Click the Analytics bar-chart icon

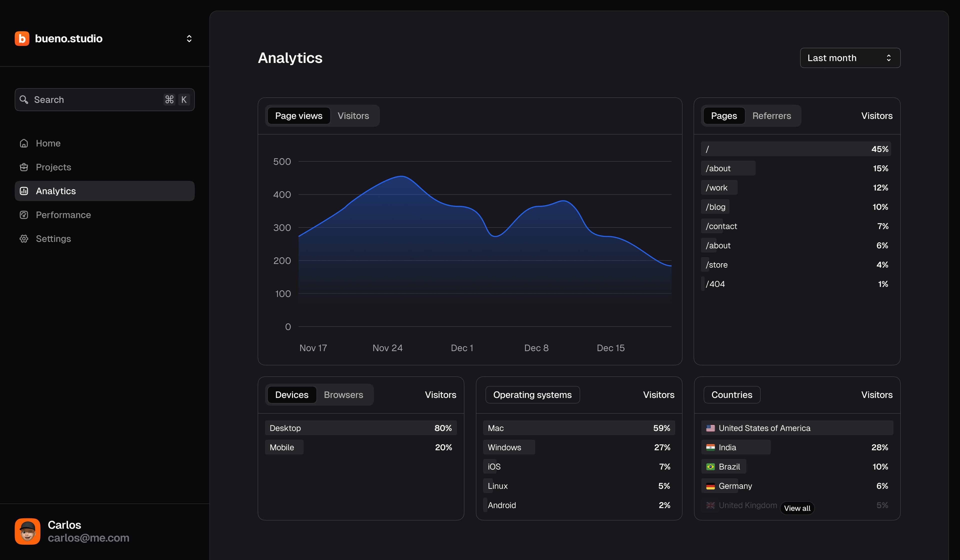point(24,191)
